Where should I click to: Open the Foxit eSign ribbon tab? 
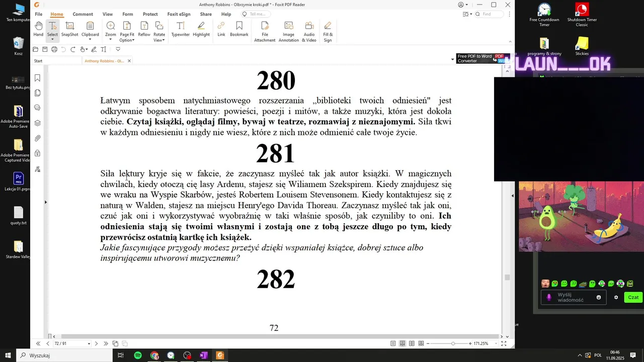[179, 14]
